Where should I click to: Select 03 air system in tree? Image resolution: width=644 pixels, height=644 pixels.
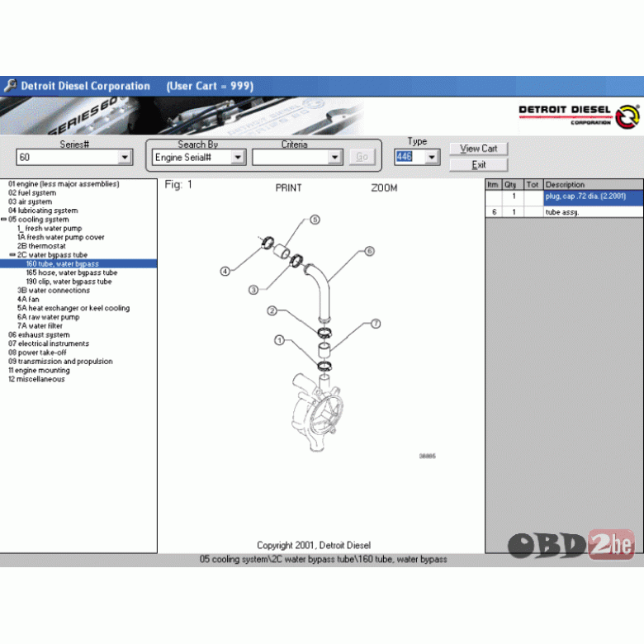[30, 201]
